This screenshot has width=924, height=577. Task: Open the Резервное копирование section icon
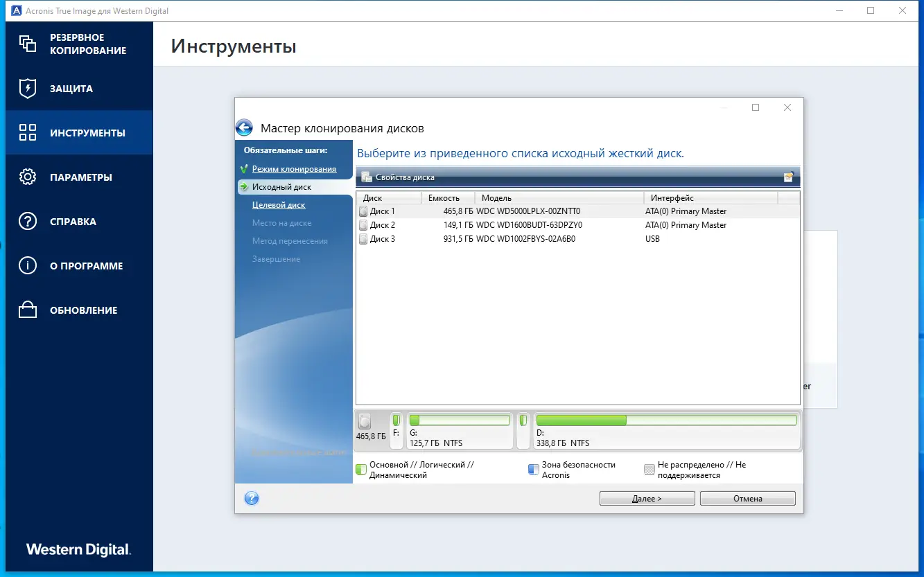coord(28,44)
